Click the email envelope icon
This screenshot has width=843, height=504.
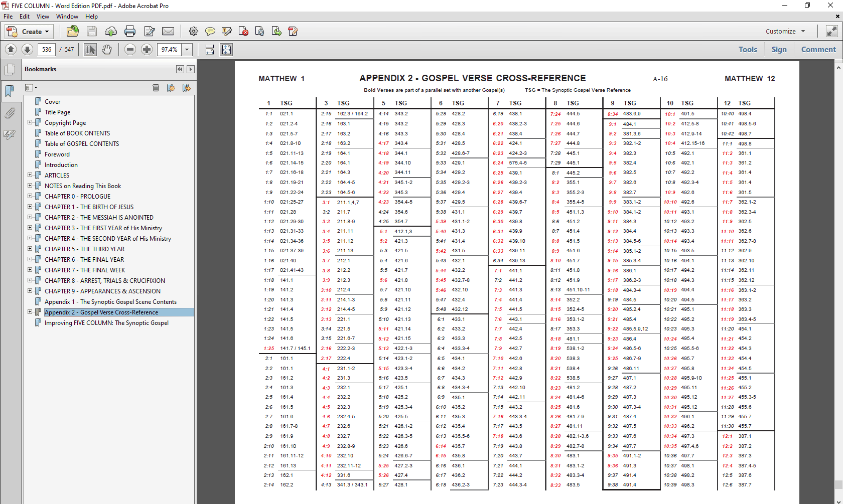(168, 32)
